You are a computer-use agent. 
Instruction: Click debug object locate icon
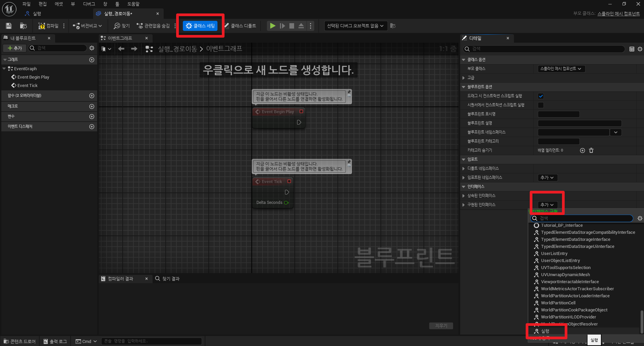(x=393, y=26)
